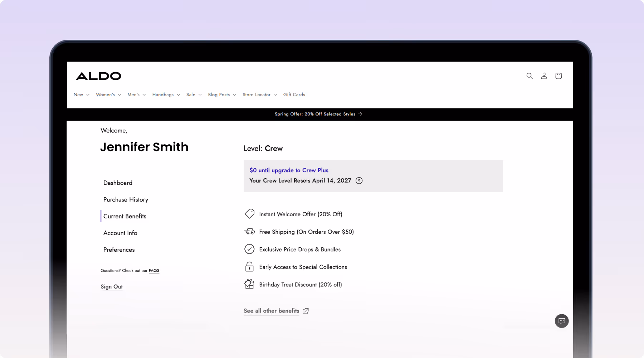Click Your Crew Level Resets April 14, 2027
This screenshot has width=644, height=358.
(300, 181)
